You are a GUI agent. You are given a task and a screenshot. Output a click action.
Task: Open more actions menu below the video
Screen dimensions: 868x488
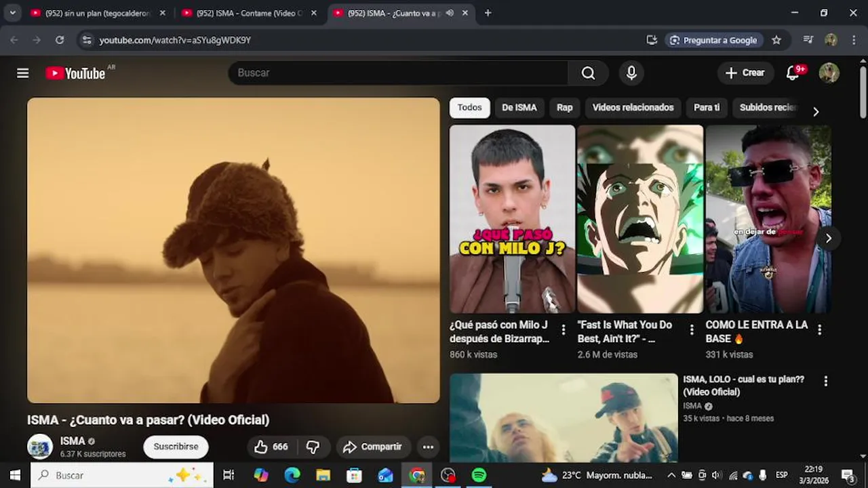pyautogui.click(x=428, y=447)
